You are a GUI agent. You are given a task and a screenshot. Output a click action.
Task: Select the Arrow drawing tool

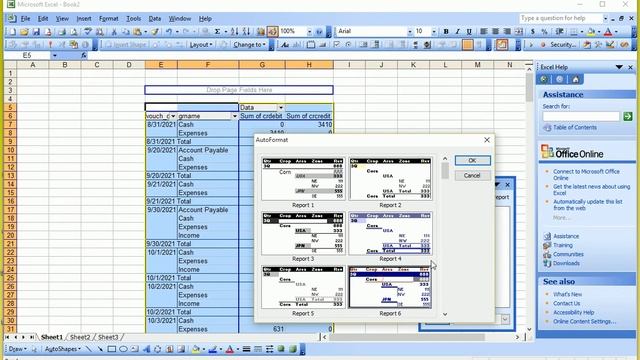click(x=100, y=349)
